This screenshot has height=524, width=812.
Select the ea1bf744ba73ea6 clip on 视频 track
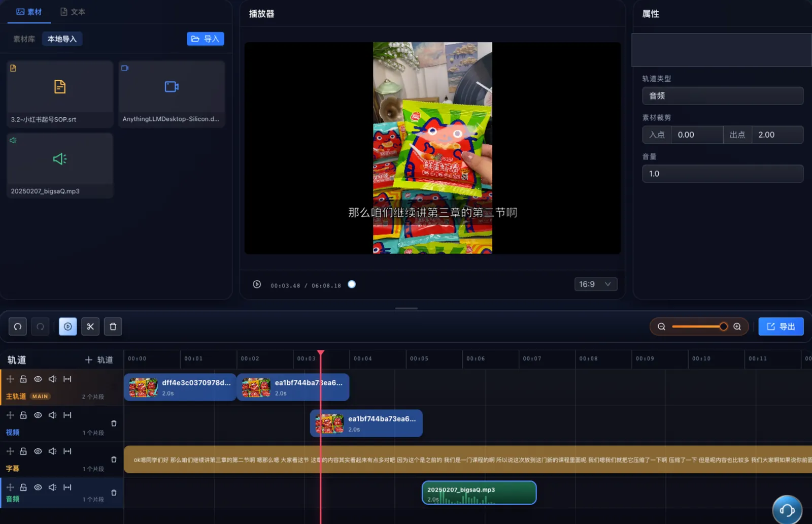click(x=366, y=423)
